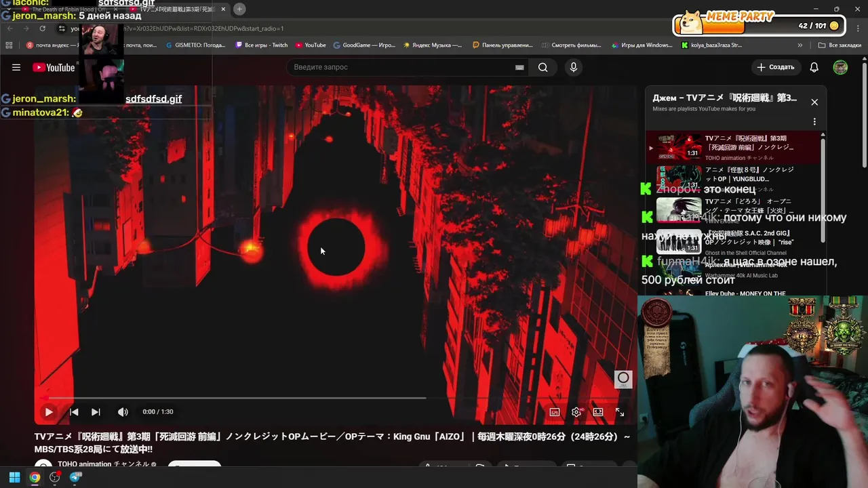The image size is (868, 488).
Task: Select the 呪術廻戦 第3期 playlist video thumbnail
Action: tap(679, 147)
